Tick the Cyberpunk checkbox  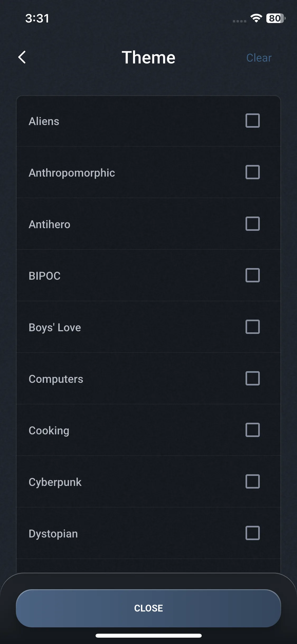tap(252, 481)
